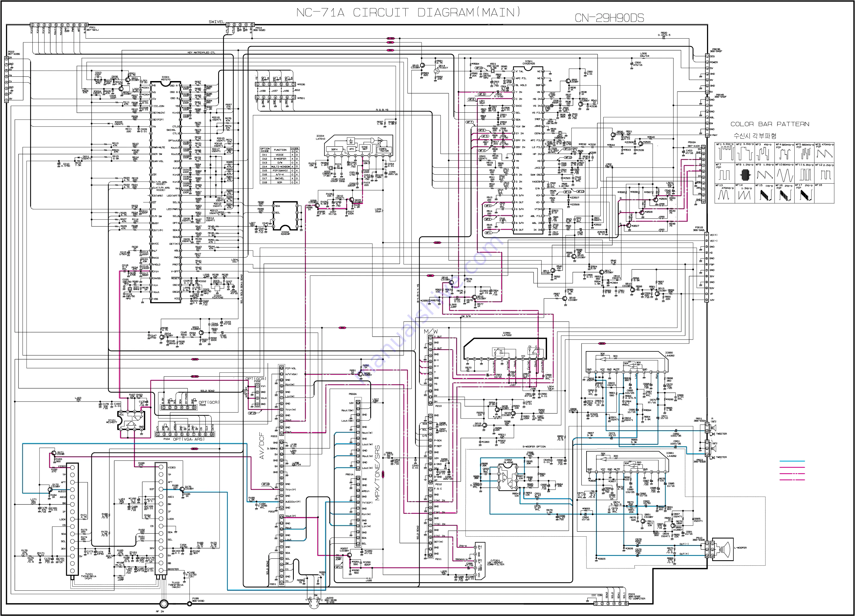Viewport: 855px width, 616px height.
Task: Click the IC662 GL4558 label
Action: click(508, 461)
